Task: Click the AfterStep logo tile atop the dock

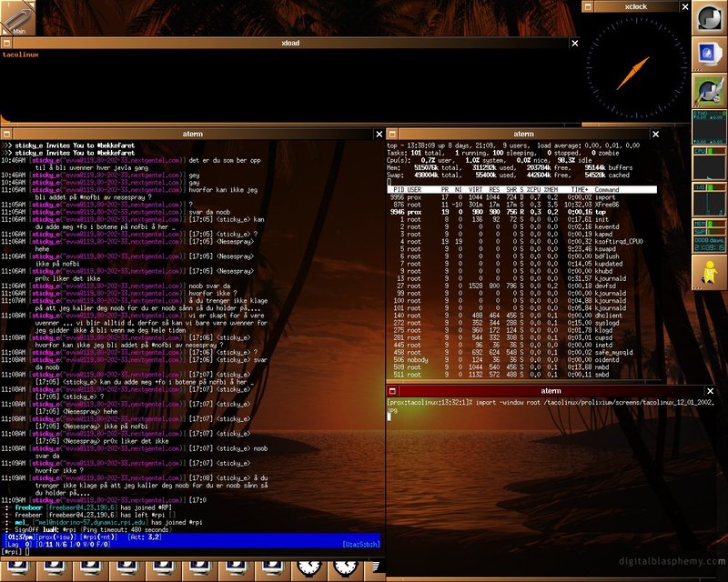Action: pos(710,17)
